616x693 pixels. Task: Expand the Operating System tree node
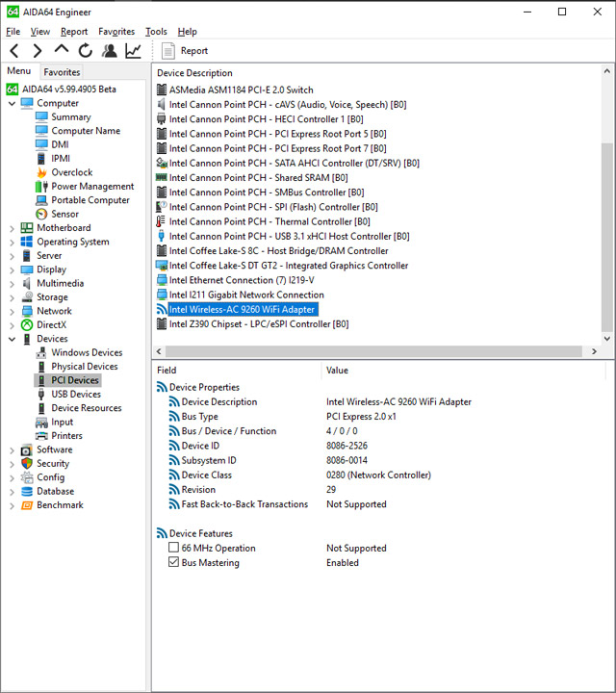pos(12,243)
